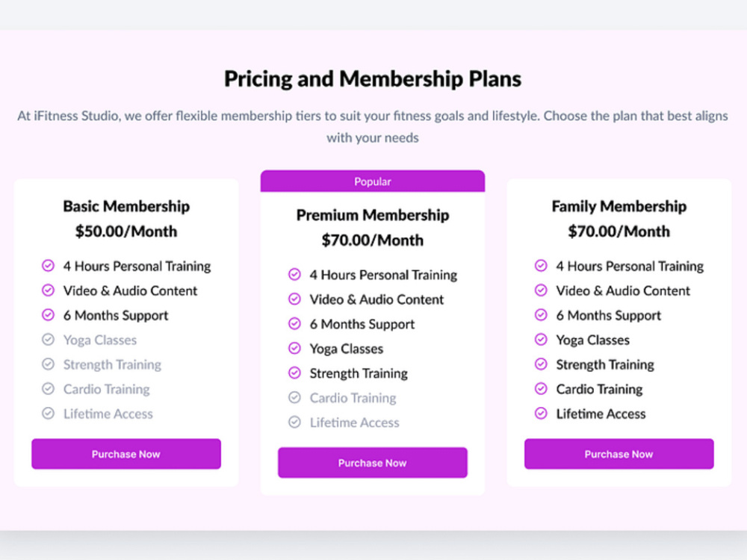
Task: Click Premium Membership Purchase Now button
Action: (x=373, y=462)
